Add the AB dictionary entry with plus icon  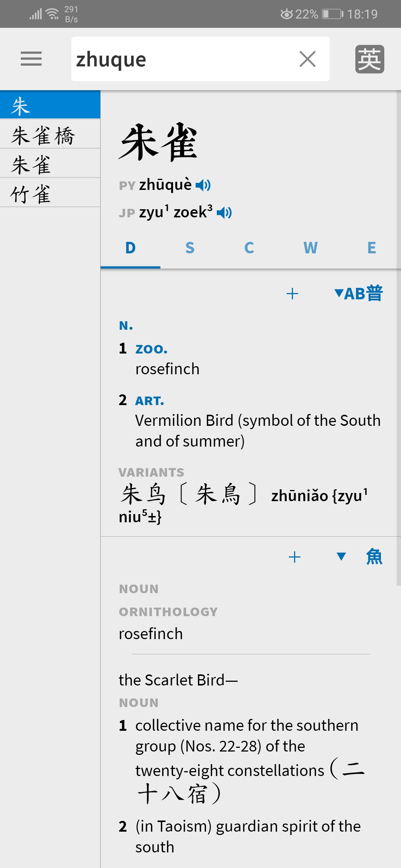click(293, 294)
